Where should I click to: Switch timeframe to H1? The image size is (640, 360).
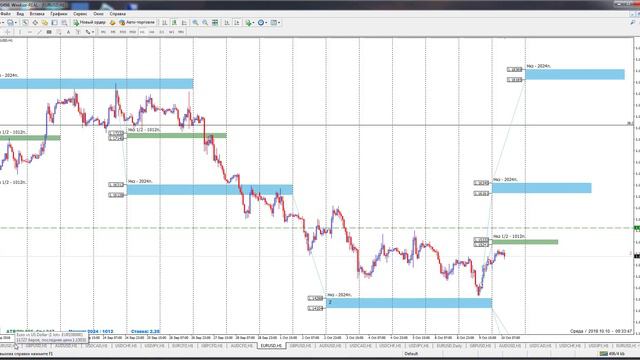click(x=142, y=32)
